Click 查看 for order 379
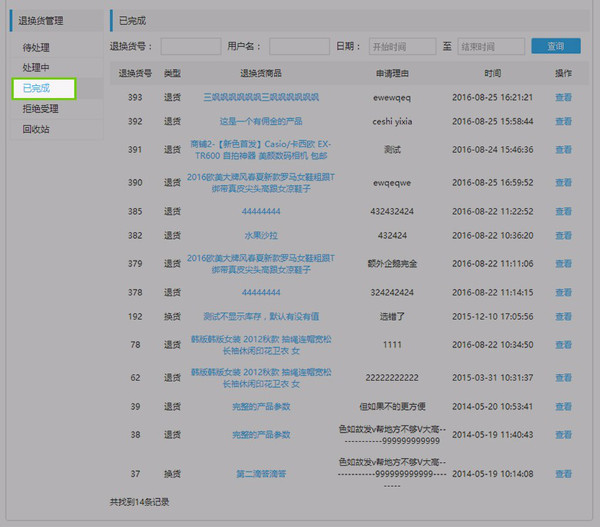Screen dimensions: 600x527 563,264
